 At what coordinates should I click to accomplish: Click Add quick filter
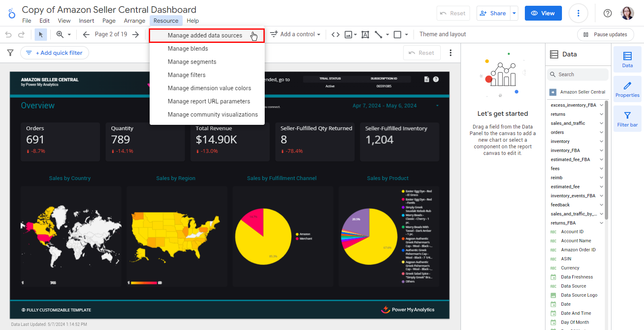pyautogui.click(x=54, y=53)
